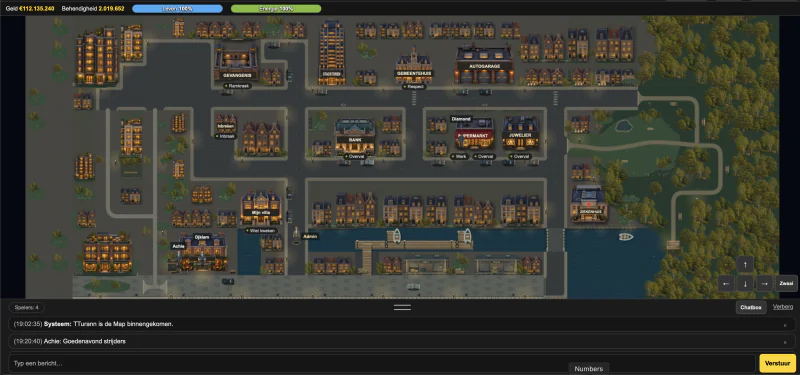
Task: Click the Overval action under Juwelier
Action: tap(520, 157)
